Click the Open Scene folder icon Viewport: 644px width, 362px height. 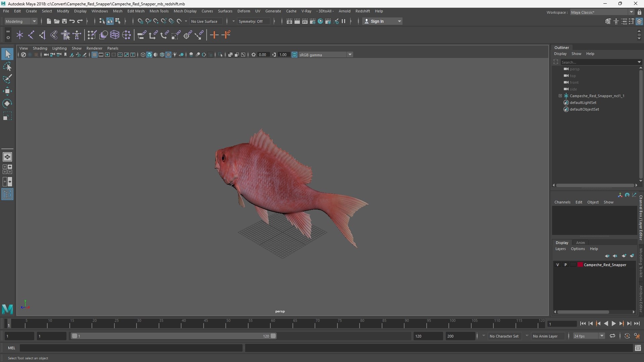56,21
